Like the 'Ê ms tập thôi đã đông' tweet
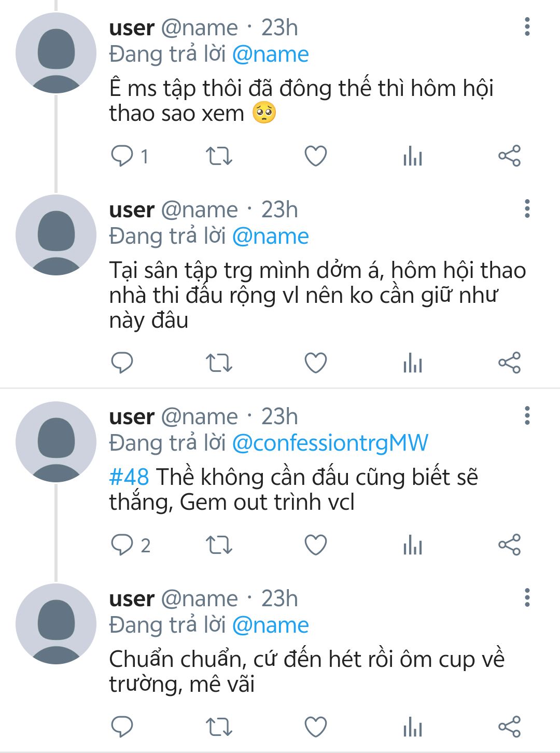The image size is (560, 753). coord(315,156)
